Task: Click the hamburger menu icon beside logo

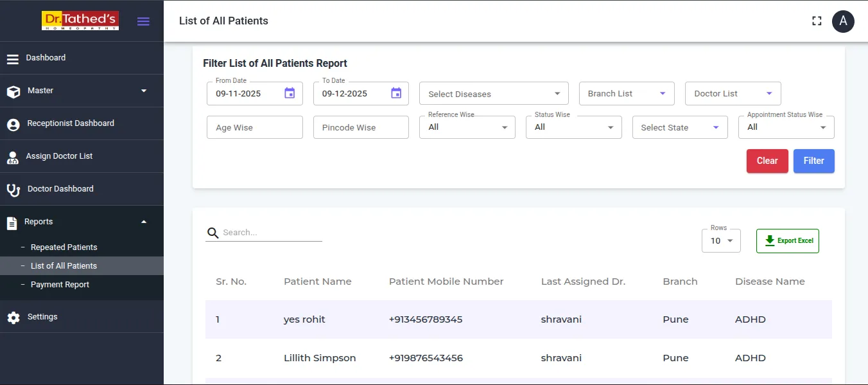Action: (143, 21)
